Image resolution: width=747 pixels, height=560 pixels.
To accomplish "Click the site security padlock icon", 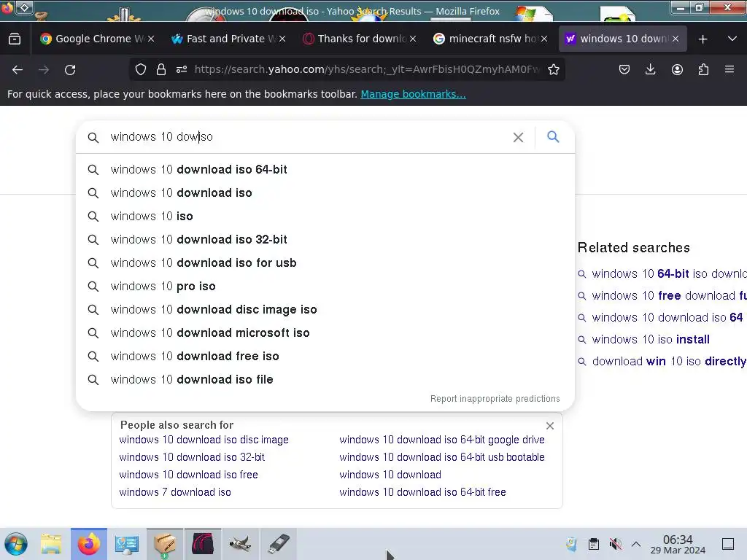I will pyautogui.click(x=161, y=69).
